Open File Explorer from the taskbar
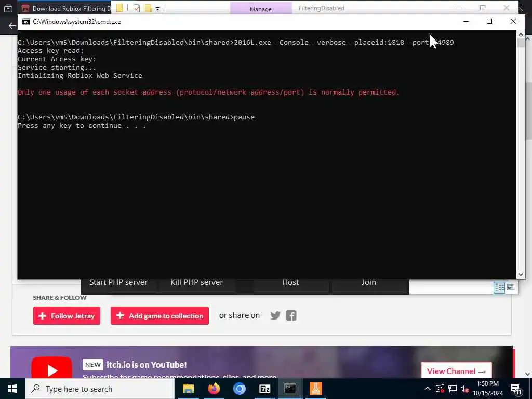The height and width of the screenshot is (399, 532). 188,389
